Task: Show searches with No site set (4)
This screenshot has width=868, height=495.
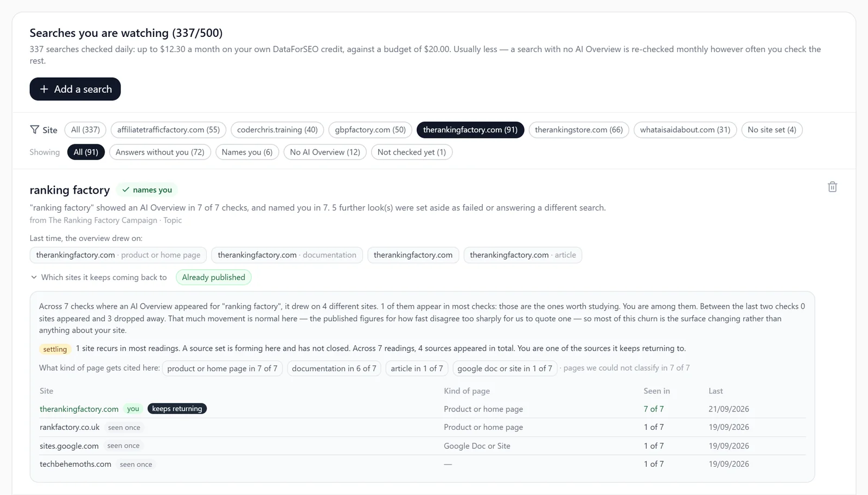Action: click(772, 130)
